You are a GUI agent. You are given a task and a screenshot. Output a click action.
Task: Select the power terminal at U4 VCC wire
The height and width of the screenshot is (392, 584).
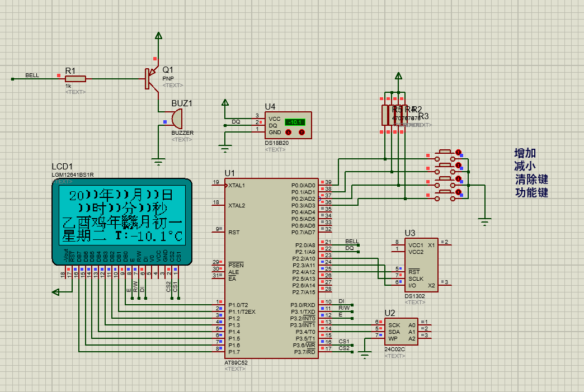tap(225, 103)
